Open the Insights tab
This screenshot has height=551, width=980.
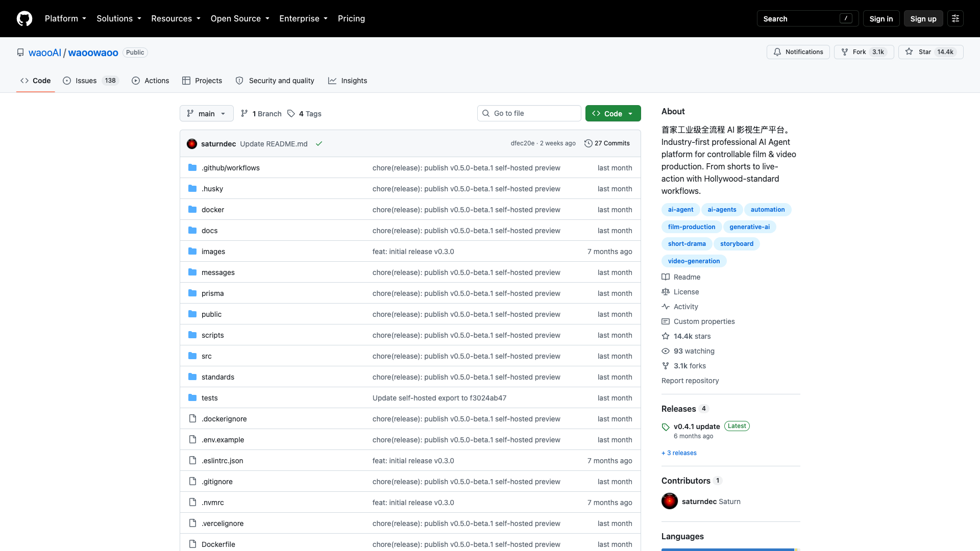coord(348,81)
